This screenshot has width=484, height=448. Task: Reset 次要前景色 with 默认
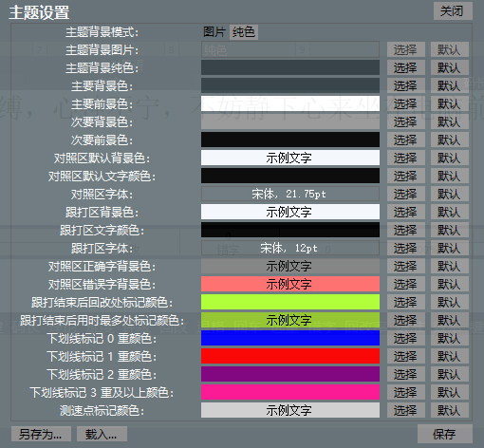450,140
